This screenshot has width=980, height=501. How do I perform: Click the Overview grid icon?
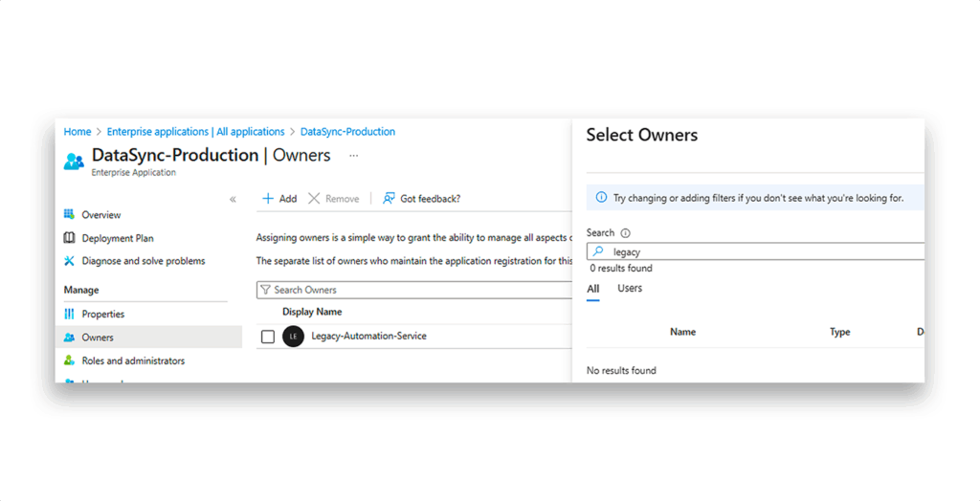click(69, 214)
